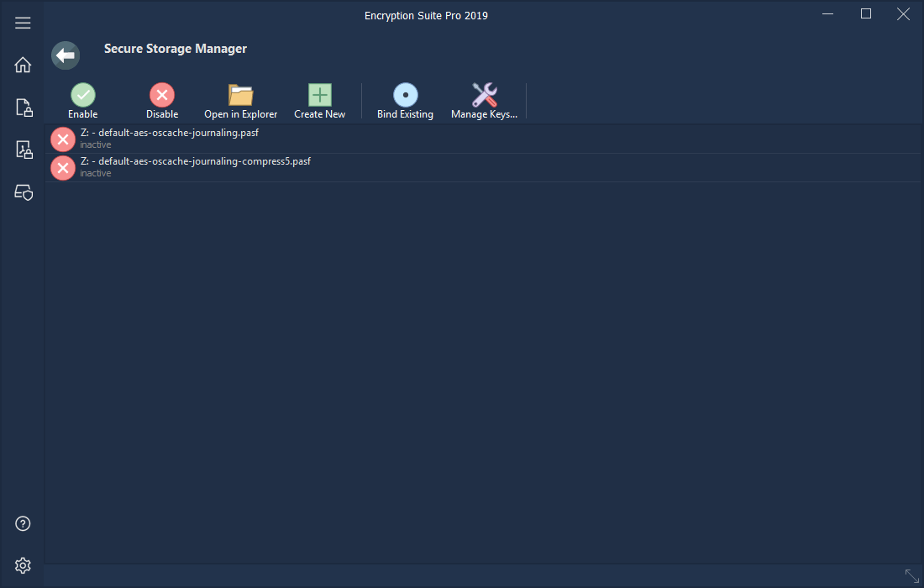Click Enable in the toolbar
This screenshot has width=924, height=588.
coord(82,102)
